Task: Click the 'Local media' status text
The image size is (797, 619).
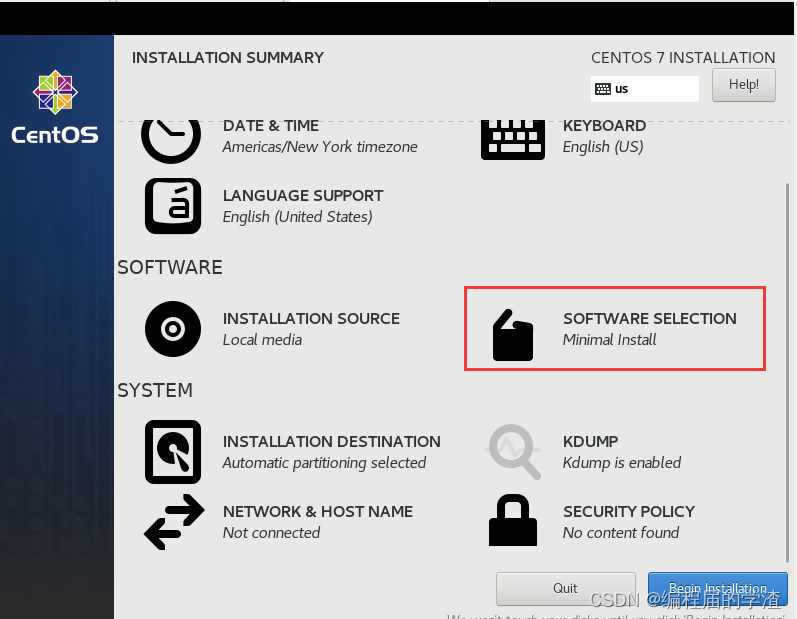Action: click(x=262, y=340)
